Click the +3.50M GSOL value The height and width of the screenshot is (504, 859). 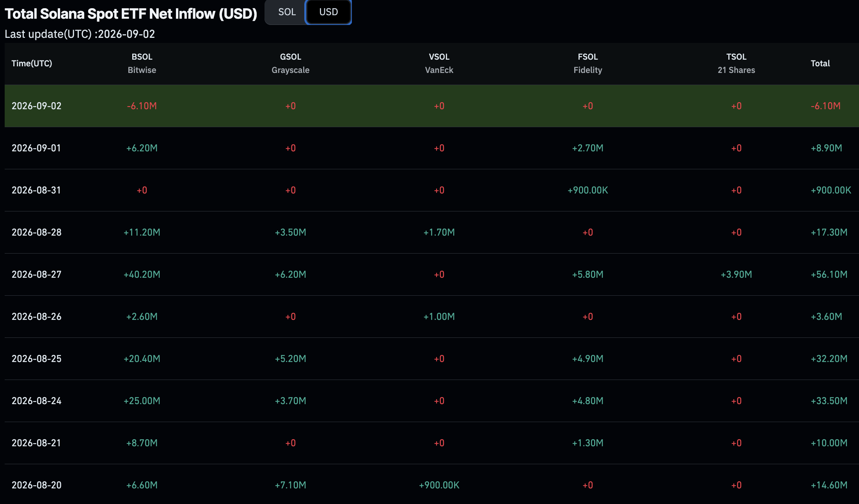291,232
